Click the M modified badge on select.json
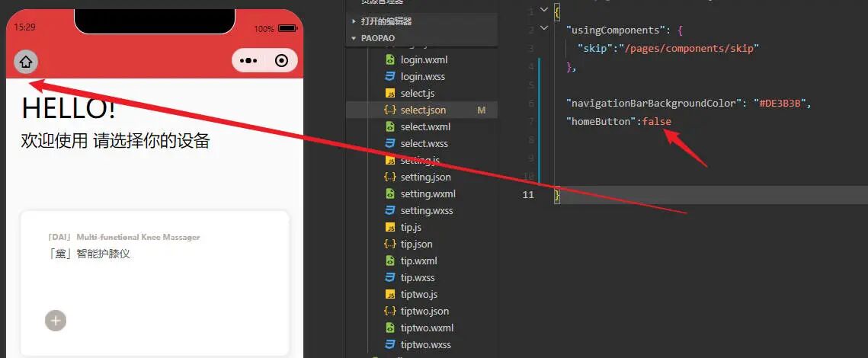 (x=481, y=110)
